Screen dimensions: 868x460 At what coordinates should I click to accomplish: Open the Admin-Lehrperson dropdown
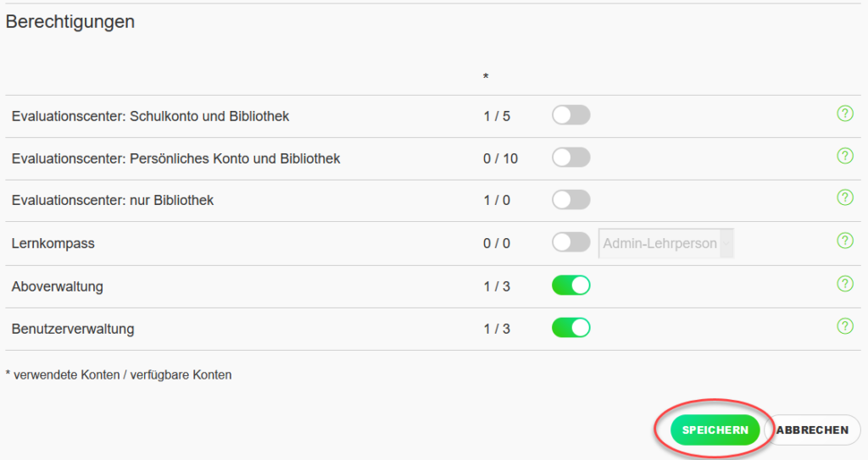pos(666,244)
